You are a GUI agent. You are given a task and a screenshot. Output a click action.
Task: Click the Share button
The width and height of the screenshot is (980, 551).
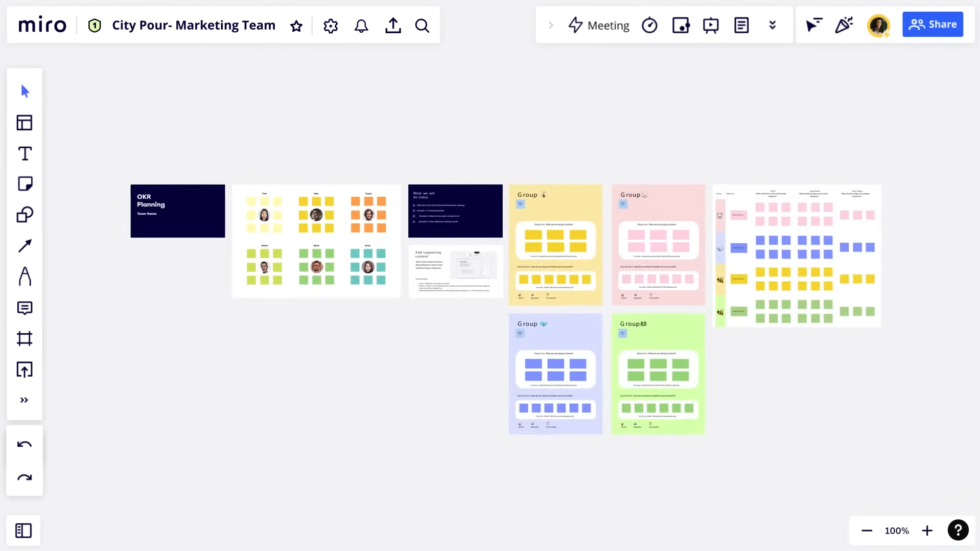coord(932,25)
